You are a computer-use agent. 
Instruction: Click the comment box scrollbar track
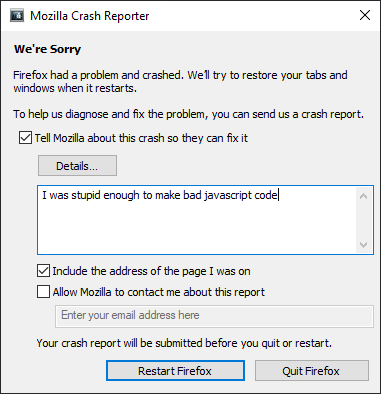pos(364,220)
